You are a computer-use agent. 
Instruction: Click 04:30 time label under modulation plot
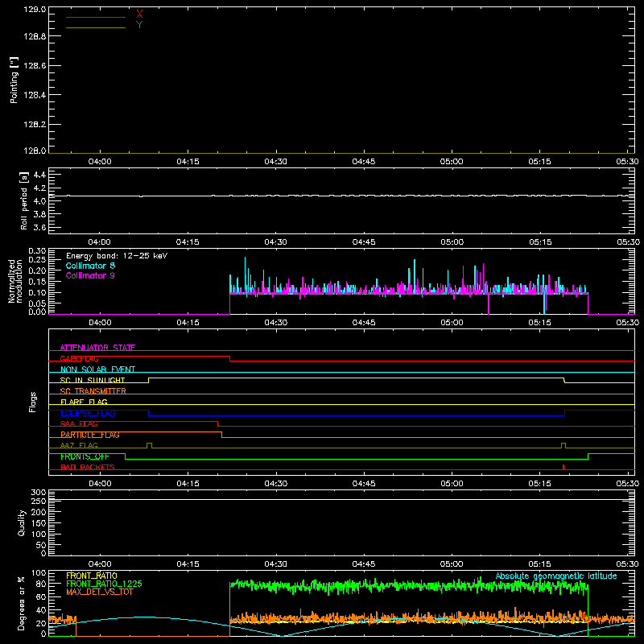275,323
